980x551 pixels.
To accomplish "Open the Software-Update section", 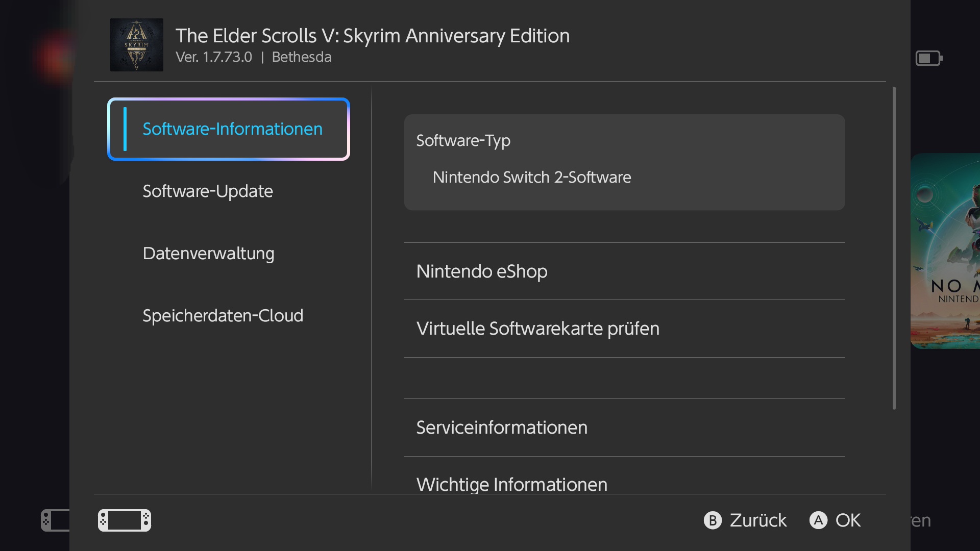I will [x=208, y=191].
